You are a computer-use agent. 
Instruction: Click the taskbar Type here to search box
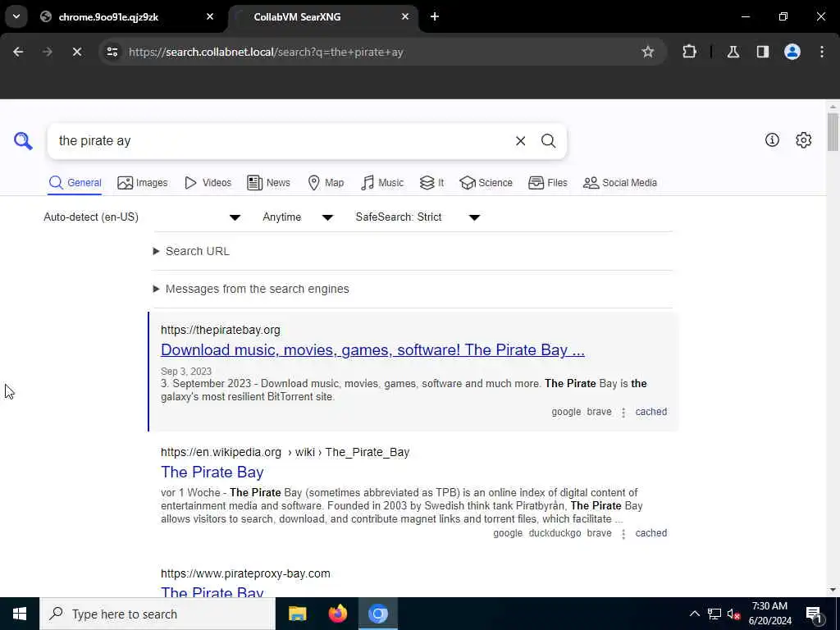[157, 614]
